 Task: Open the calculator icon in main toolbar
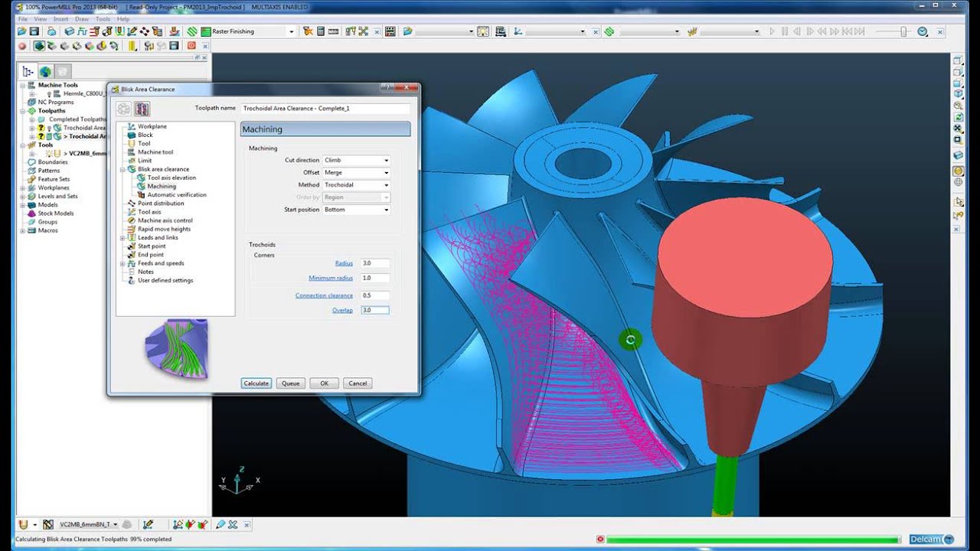click(321, 31)
